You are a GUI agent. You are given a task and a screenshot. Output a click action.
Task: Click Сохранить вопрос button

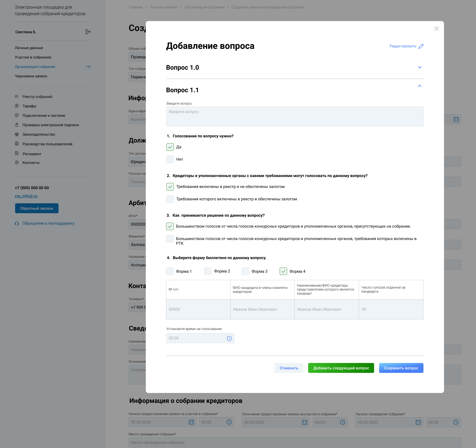(401, 368)
